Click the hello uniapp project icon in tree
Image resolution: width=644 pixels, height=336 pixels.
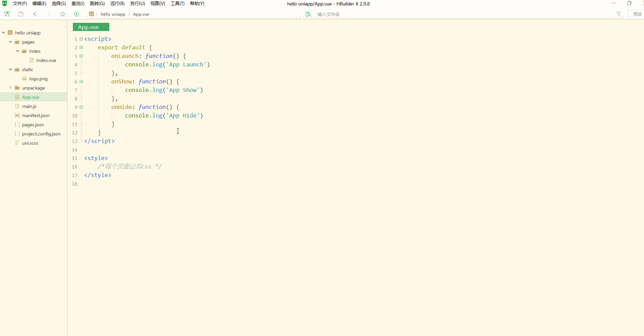[x=10, y=33]
